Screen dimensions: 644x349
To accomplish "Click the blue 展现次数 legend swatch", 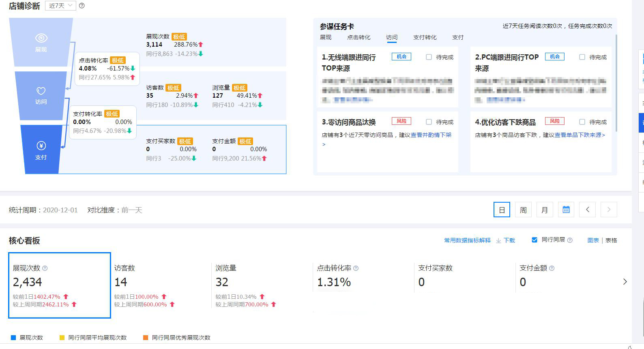I will (13, 338).
